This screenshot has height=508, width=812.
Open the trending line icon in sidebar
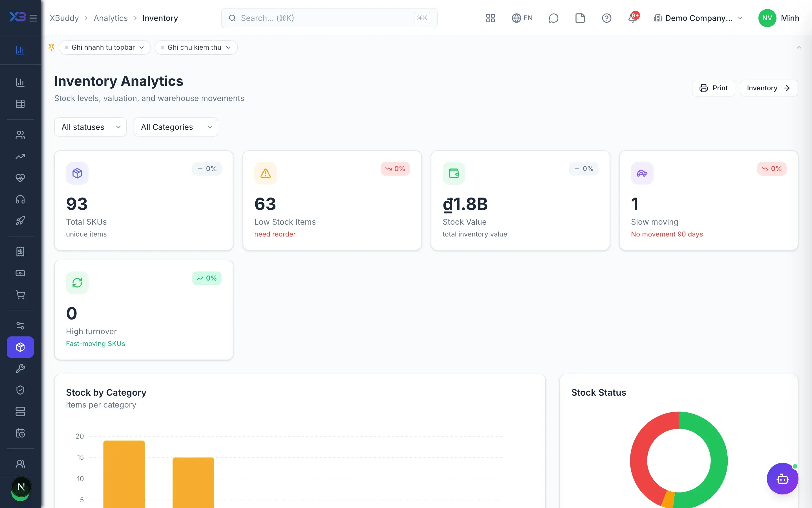(20, 156)
